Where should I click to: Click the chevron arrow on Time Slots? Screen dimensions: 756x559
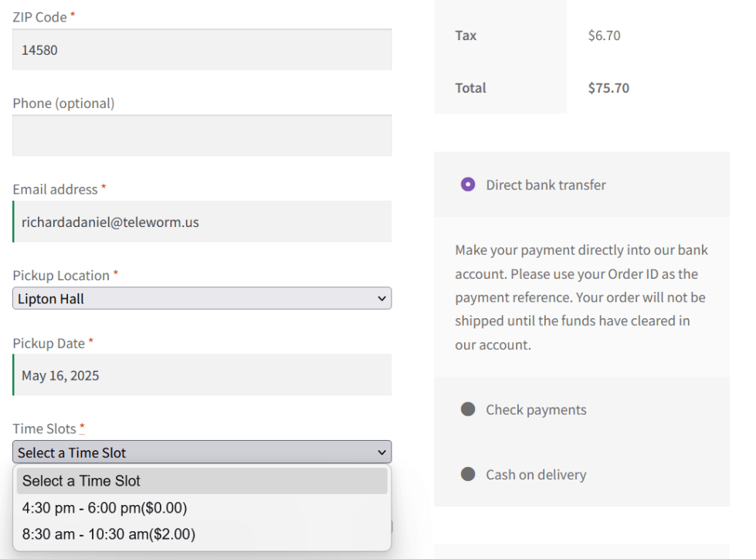pos(381,452)
